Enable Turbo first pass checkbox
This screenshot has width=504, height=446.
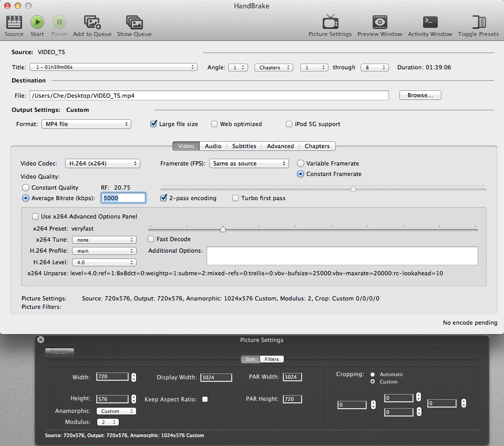[235, 198]
